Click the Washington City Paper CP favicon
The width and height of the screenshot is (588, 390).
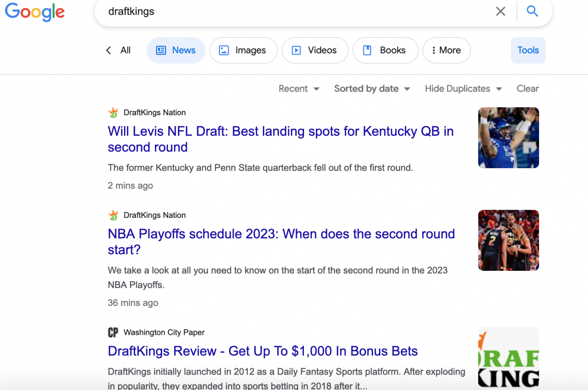(x=113, y=333)
